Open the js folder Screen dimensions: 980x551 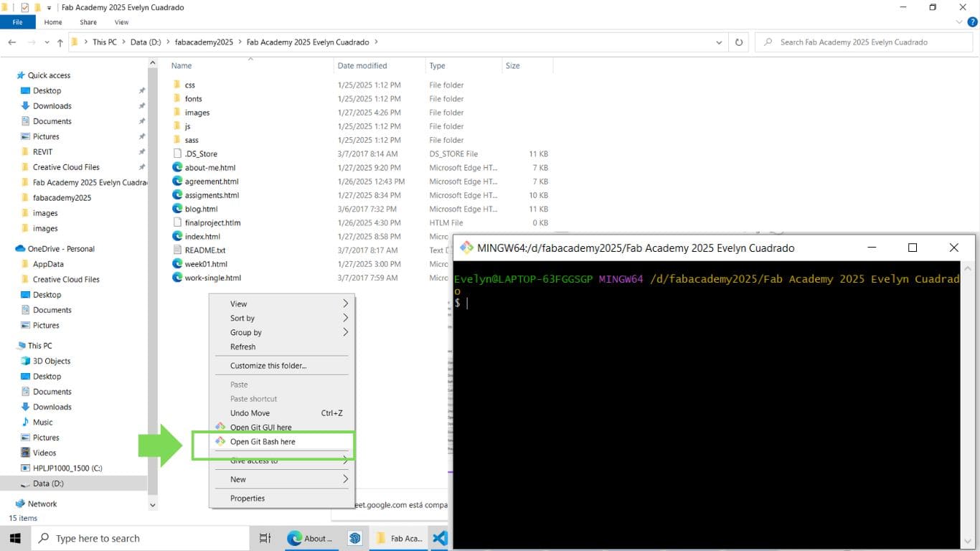(x=187, y=126)
